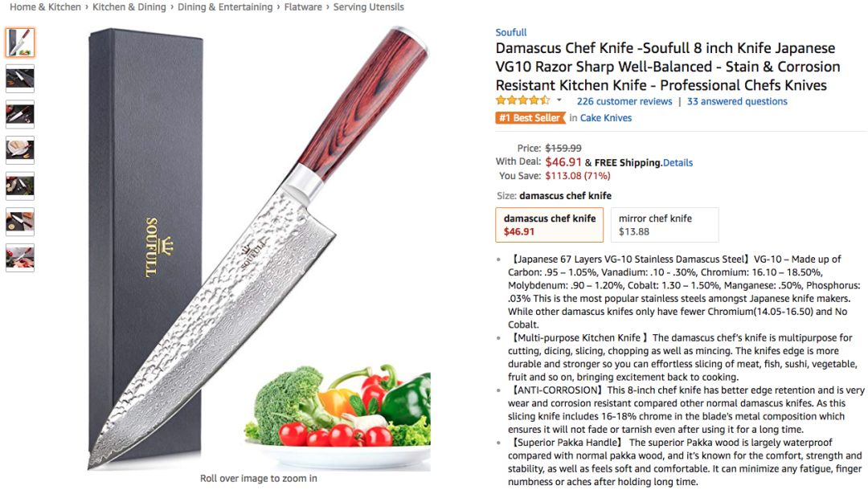Image resolution: width=868 pixels, height=490 pixels.
Task: View the second knife thumbnail image
Action: click(20, 79)
